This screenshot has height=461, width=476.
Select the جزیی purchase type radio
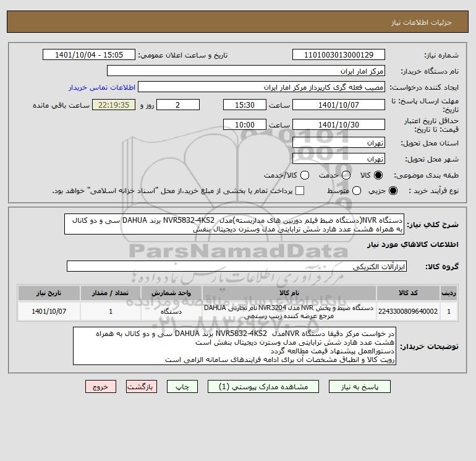pyautogui.click(x=393, y=191)
